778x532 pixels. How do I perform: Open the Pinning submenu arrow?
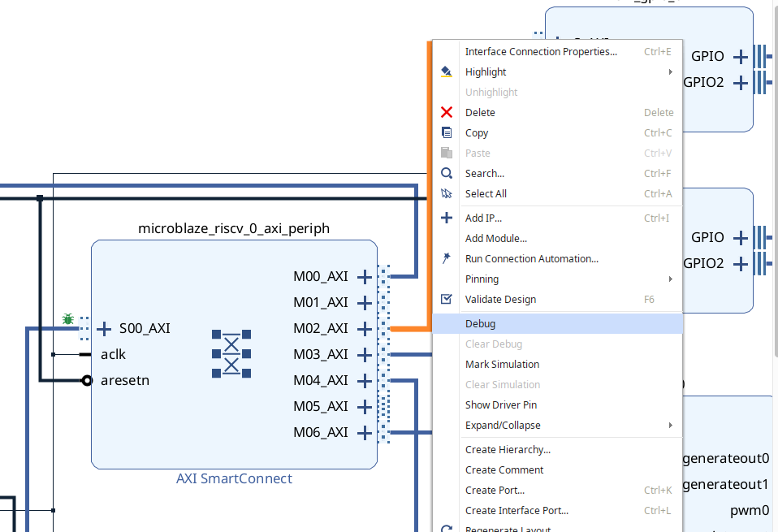672,279
